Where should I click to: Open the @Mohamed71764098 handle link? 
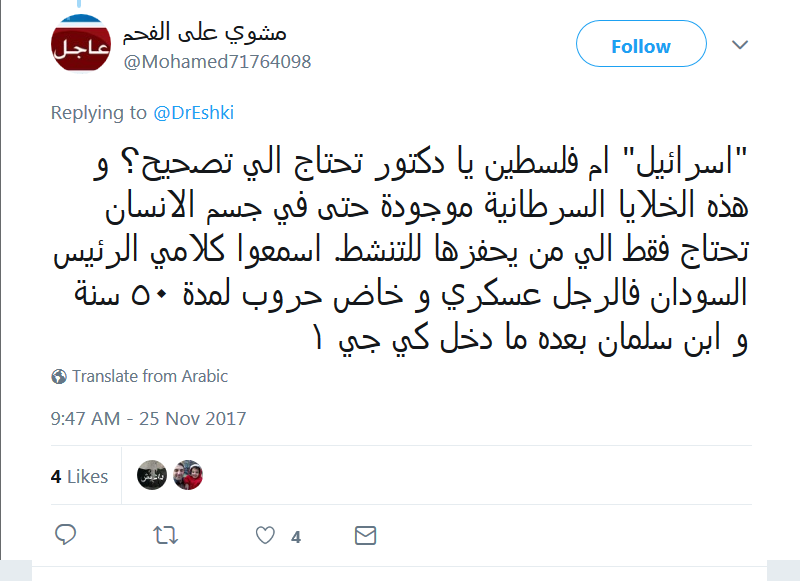click(217, 62)
